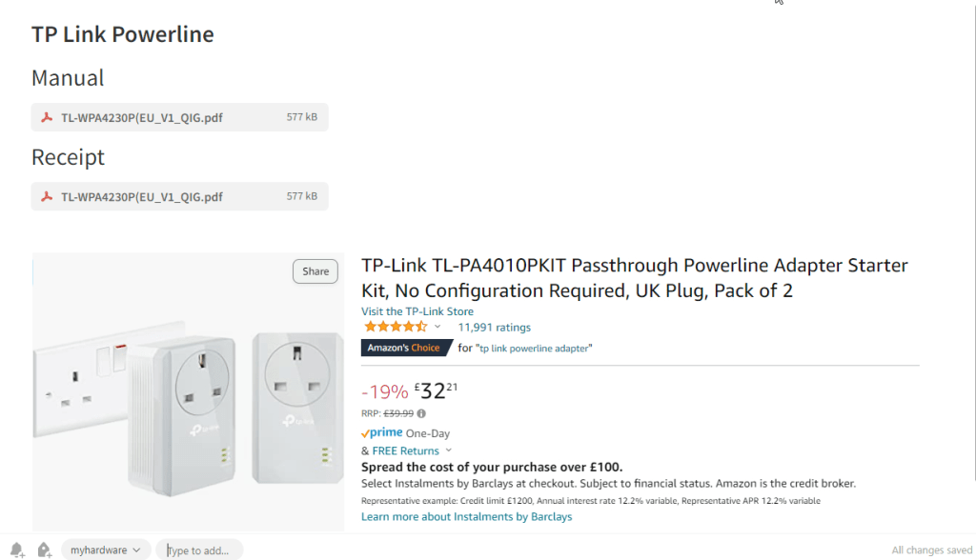Viewport: 976px width, 560px height.
Task: Click the TP Link Powerline note title
Action: [x=122, y=34]
